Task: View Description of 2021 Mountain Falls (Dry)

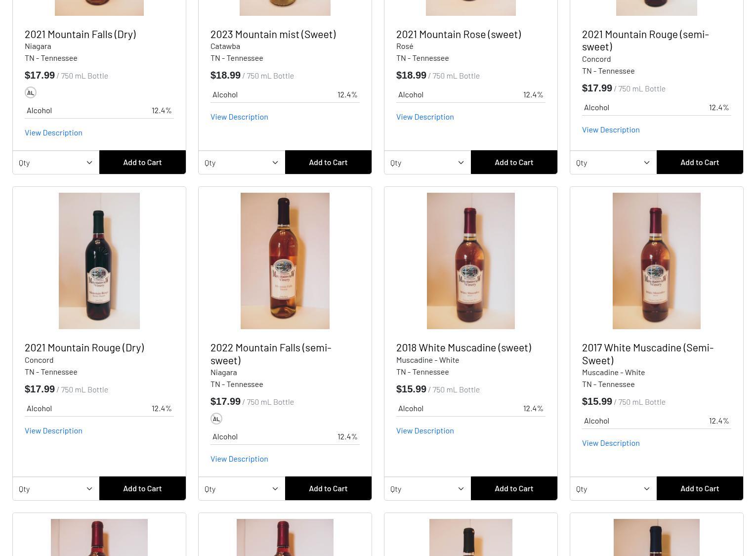Action: coord(53,132)
